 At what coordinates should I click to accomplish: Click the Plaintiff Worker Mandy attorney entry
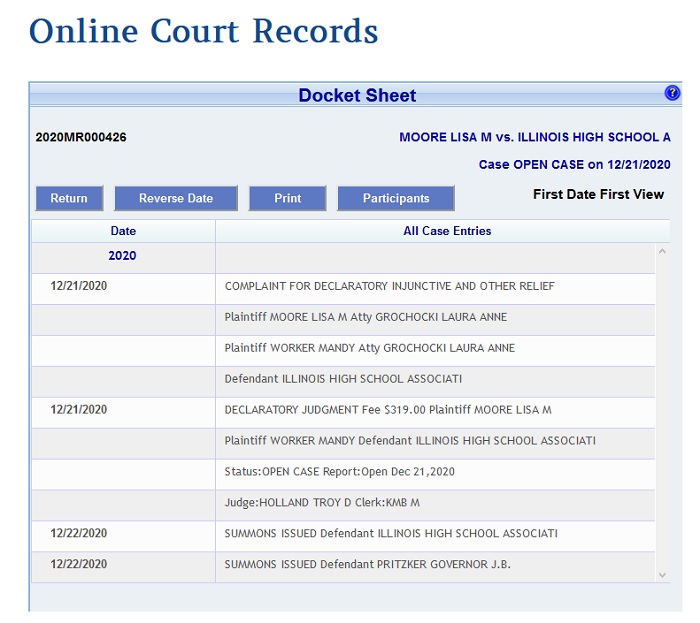tap(369, 348)
